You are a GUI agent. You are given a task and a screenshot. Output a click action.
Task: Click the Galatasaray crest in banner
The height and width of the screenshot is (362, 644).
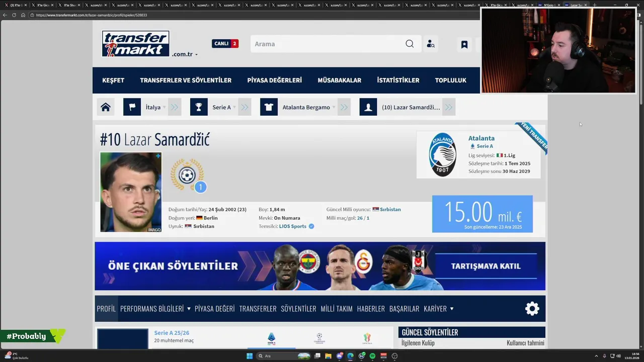[364, 261]
